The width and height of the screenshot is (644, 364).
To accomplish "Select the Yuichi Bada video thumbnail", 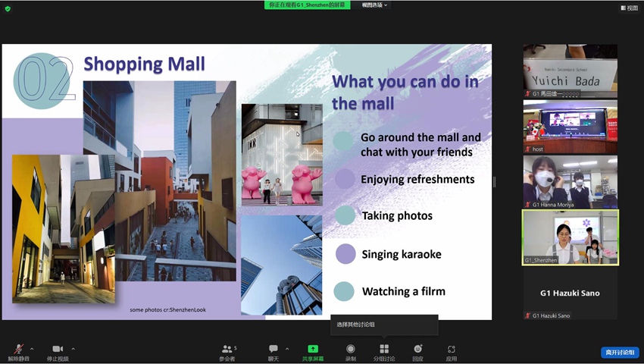I will point(570,71).
